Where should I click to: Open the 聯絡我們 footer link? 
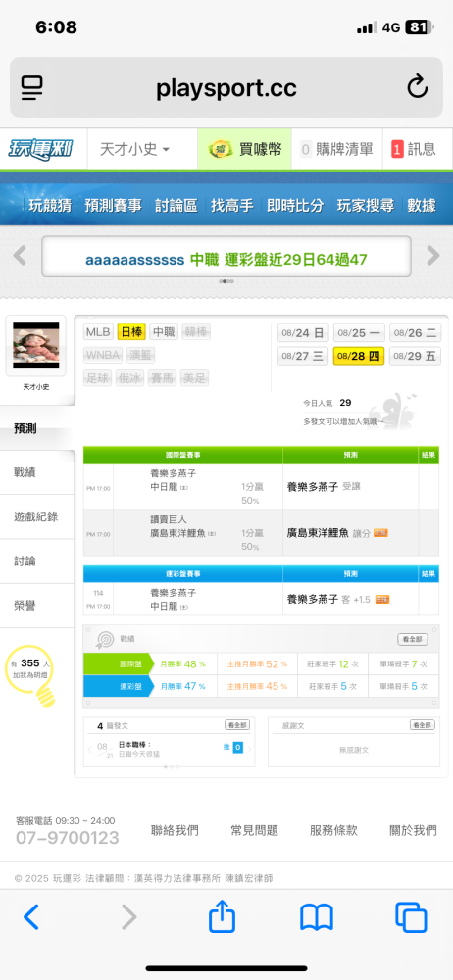pyautogui.click(x=175, y=831)
